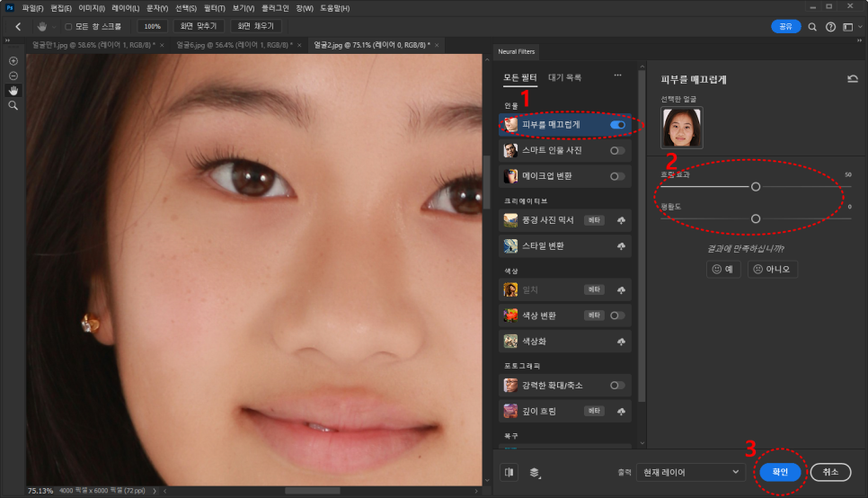
Task: Open the 보기(V) menu
Action: (243, 8)
